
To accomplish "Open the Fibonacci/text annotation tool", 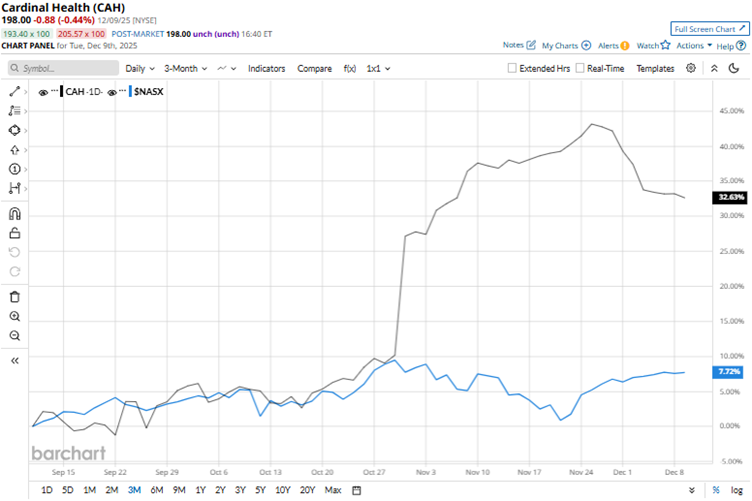I will (x=14, y=111).
